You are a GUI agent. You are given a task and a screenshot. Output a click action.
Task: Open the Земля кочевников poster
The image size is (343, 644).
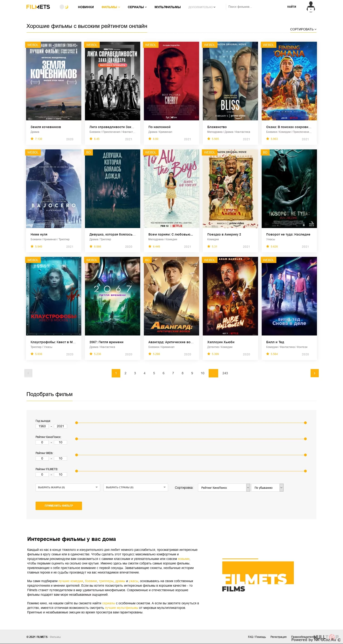[x=54, y=81]
